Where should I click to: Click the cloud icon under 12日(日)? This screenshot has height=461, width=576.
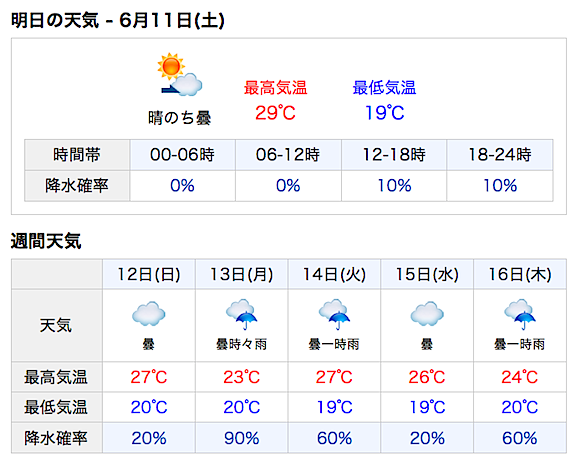pos(149,314)
